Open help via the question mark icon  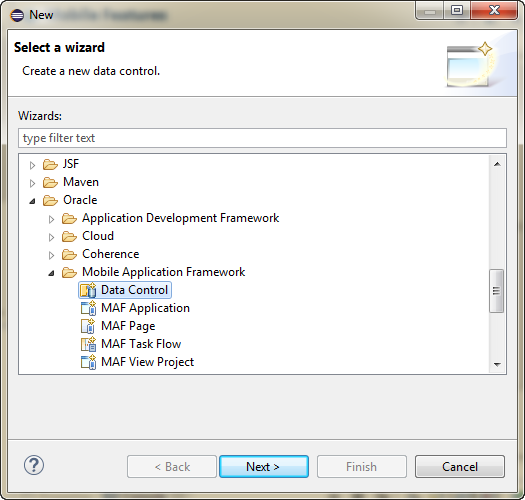coord(34,465)
